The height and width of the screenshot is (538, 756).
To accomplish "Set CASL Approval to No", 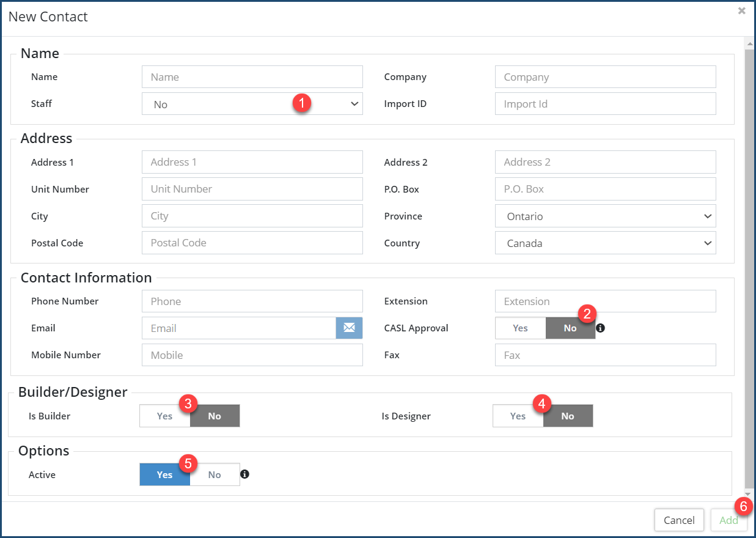I will point(570,328).
